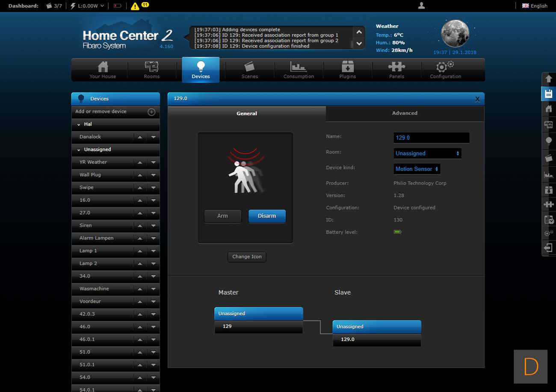Close the 129.0 device panel
The image size is (556, 392).
pyautogui.click(x=477, y=99)
